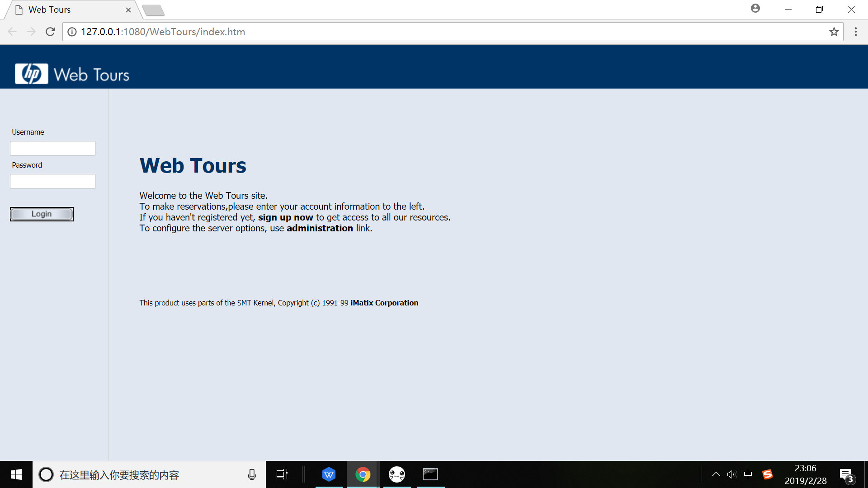Click the browser refresh icon
The image size is (868, 488).
pyautogui.click(x=50, y=32)
